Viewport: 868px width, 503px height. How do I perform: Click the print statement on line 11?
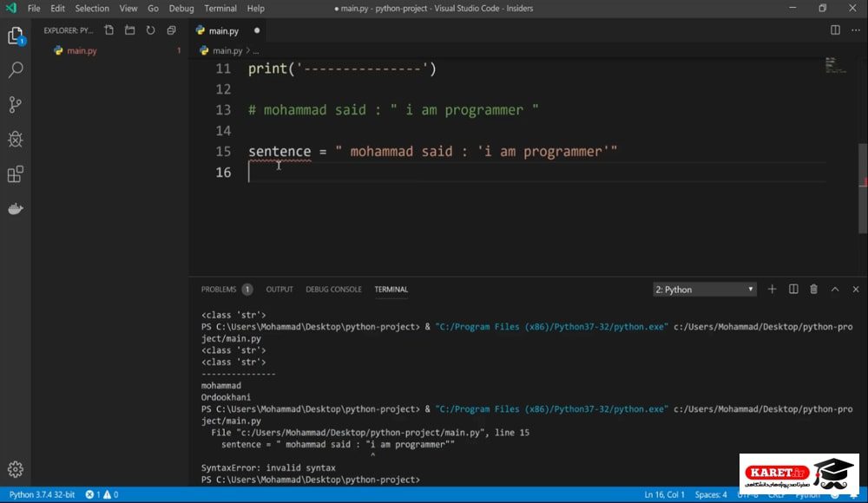click(342, 69)
